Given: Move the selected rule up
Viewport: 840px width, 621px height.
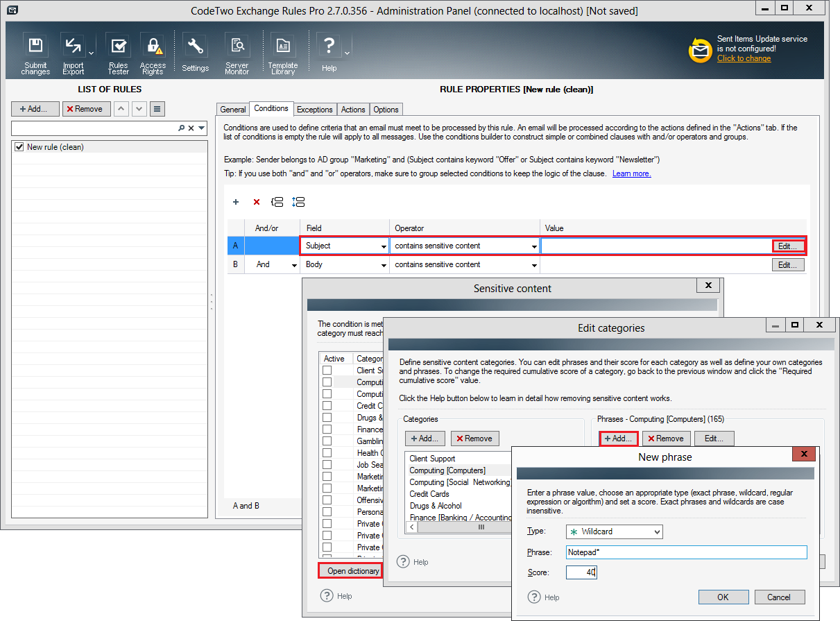Looking at the screenshot, I should 121,109.
